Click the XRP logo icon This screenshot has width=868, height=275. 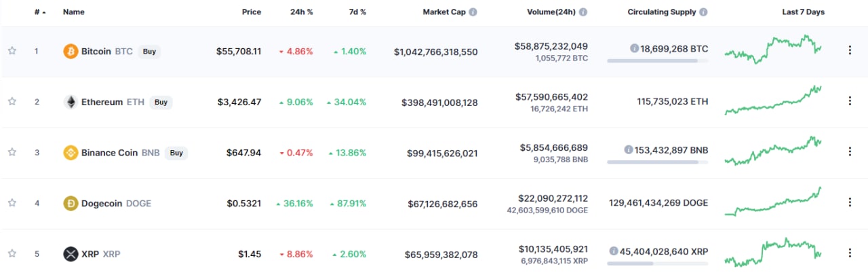pyautogui.click(x=71, y=254)
